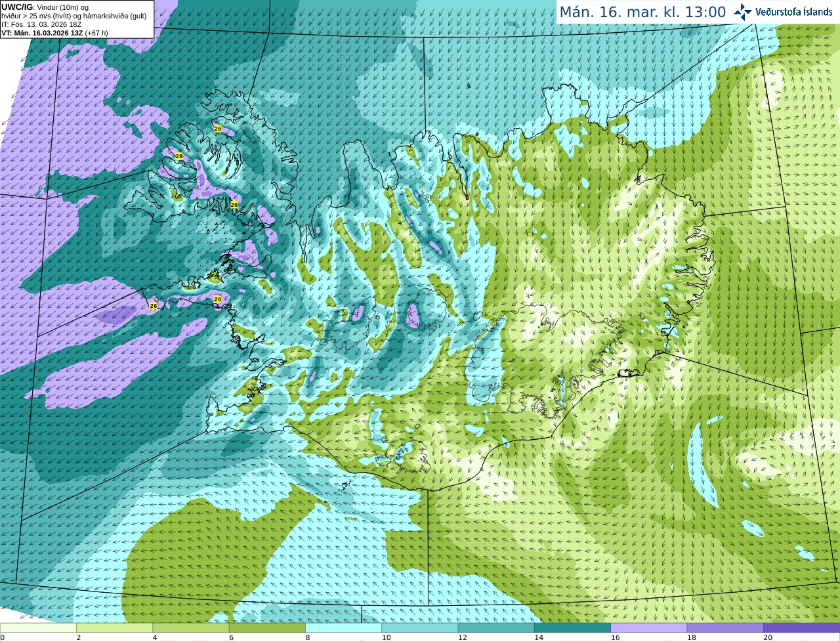Click the legend label '10'
This screenshot has height=642, width=840.
386,637
